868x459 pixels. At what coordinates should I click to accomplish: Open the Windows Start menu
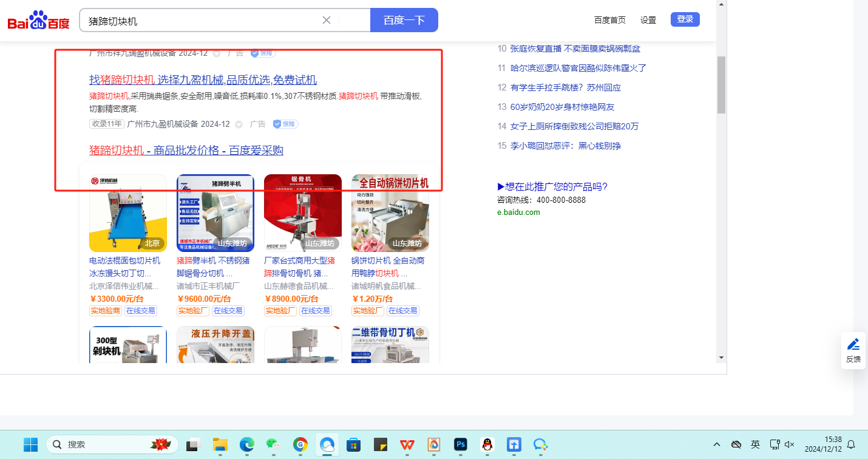[30, 444]
